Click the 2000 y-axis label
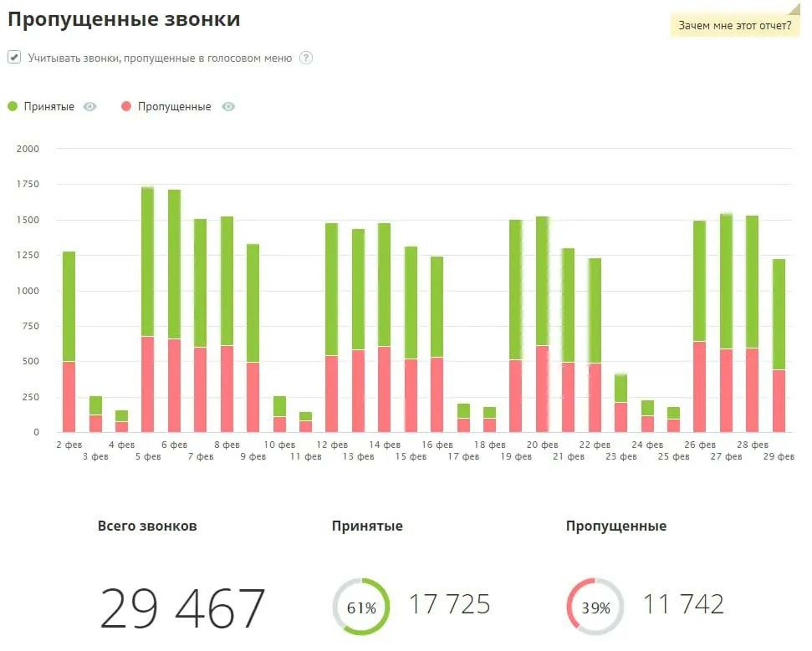This screenshot has width=812, height=651. 27,149
